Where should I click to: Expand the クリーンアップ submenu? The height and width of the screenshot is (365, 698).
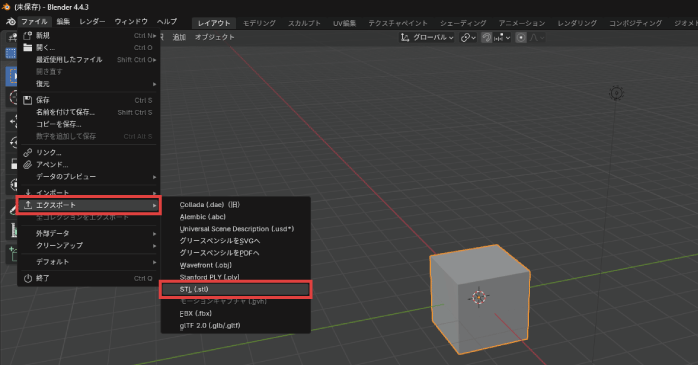click(x=89, y=246)
